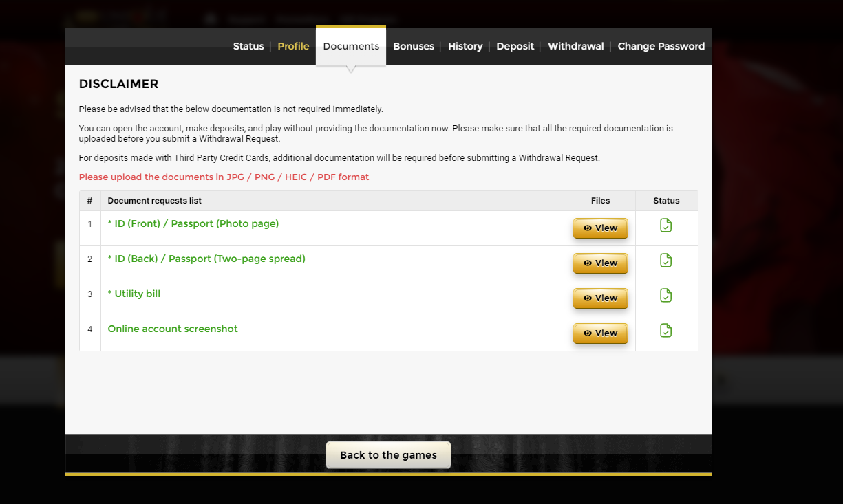This screenshot has width=843, height=504.
Task: Select the Documents tab
Action: 351,46
